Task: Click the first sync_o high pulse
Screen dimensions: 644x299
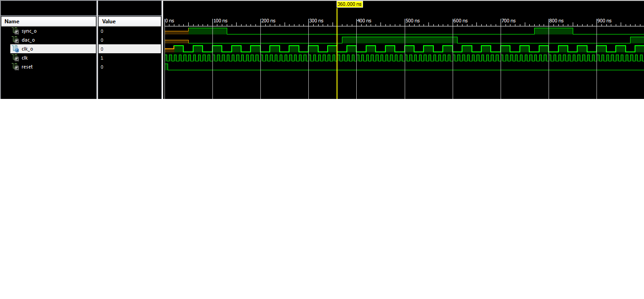Action: click(x=207, y=31)
